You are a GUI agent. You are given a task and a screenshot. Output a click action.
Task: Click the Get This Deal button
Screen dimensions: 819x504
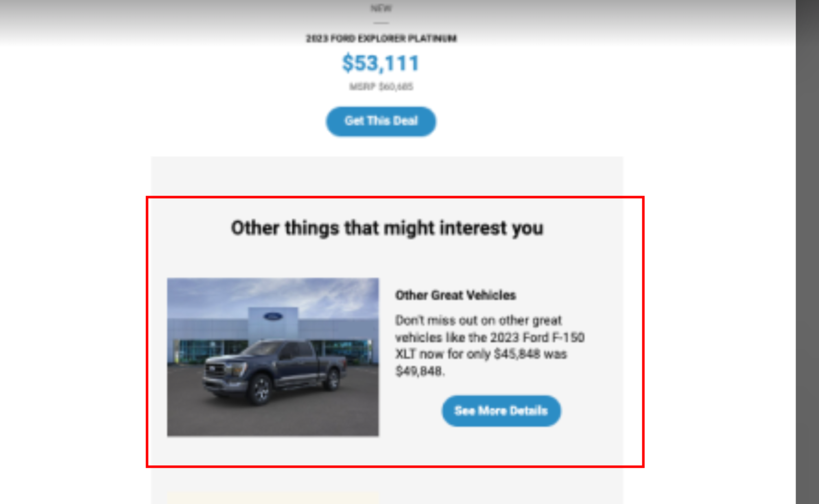(381, 121)
